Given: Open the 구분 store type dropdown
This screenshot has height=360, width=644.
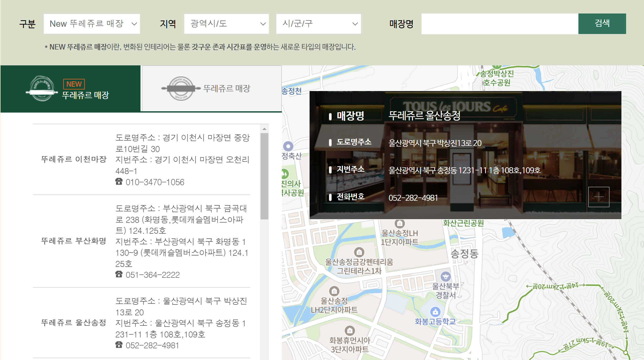Looking at the screenshot, I should click(x=92, y=24).
